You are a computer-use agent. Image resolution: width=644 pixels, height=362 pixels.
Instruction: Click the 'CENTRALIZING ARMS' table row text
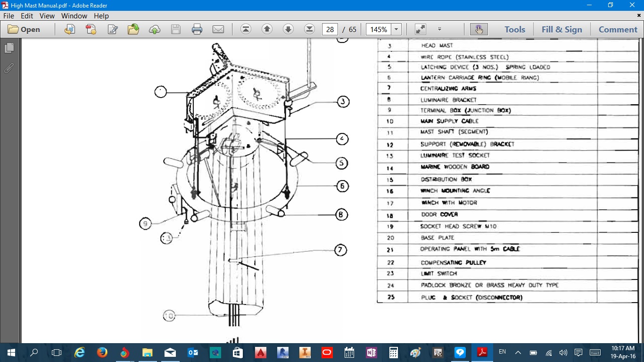tap(448, 89)
